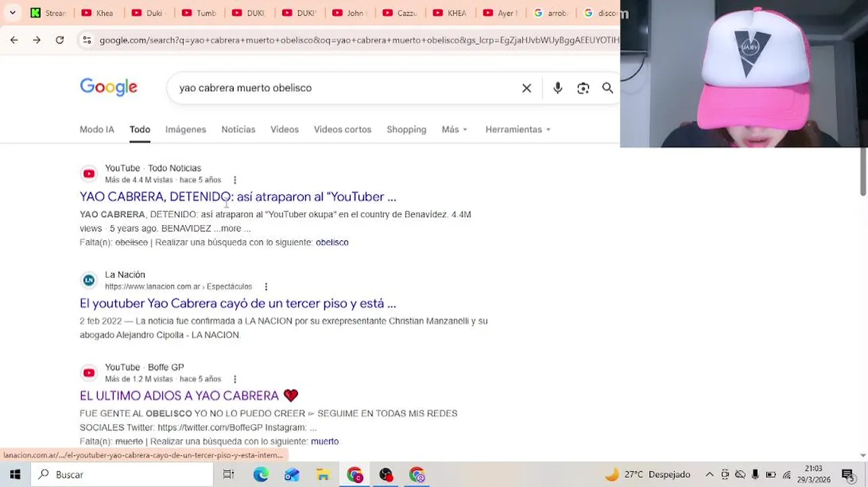
Task: Open the Shopping results tab
Action: pos(406,129)
